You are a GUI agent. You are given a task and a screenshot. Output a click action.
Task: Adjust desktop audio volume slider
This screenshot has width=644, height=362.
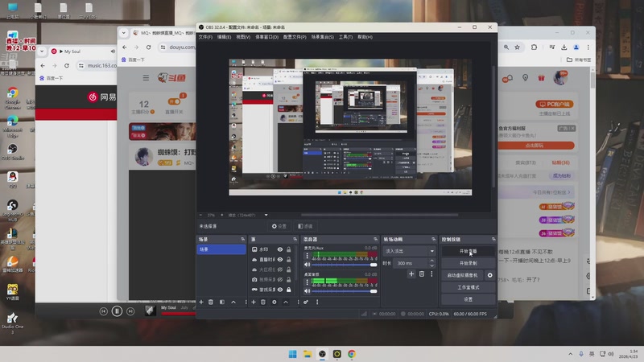click(x=345, y=291)
